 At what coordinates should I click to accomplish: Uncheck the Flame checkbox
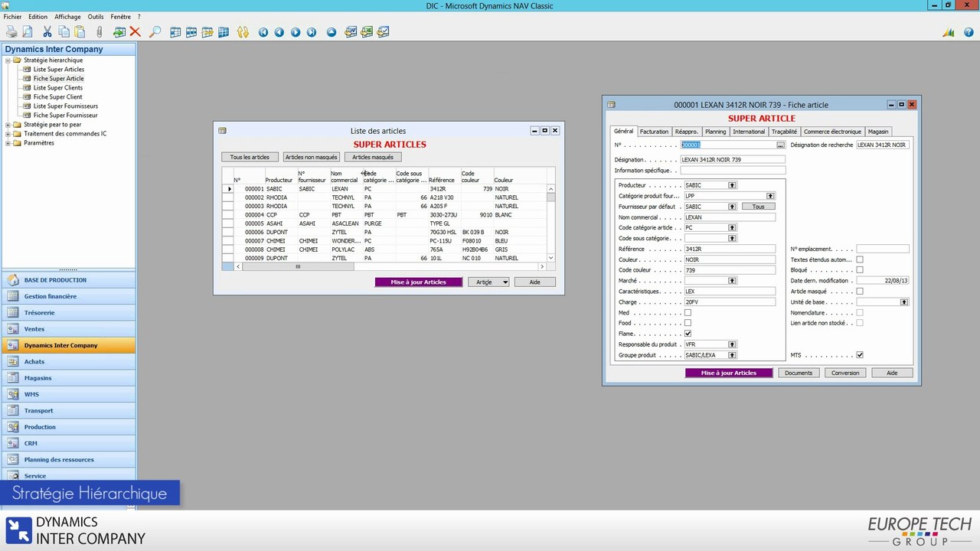point(688,334)
